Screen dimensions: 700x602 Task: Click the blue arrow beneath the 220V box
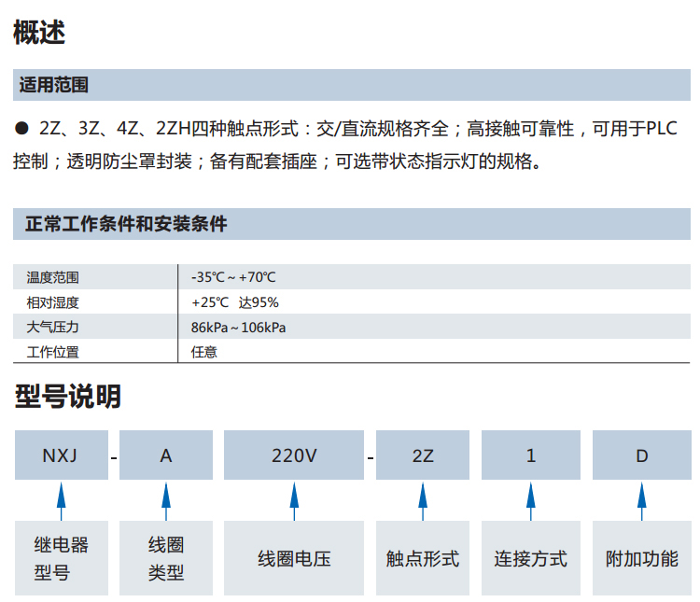[294, 501]
